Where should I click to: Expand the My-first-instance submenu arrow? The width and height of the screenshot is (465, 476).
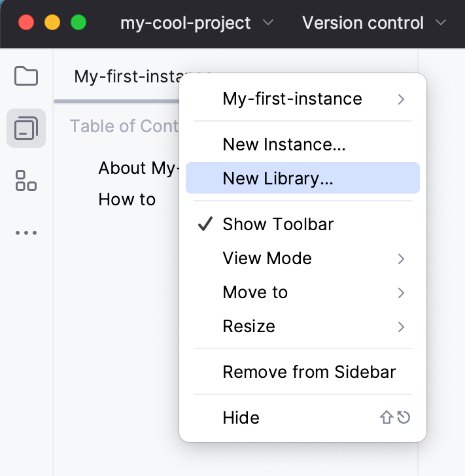point(401,99)
